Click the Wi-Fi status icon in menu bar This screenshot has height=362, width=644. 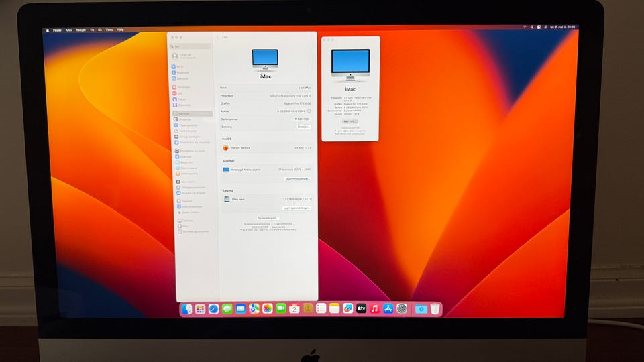[525, 27]
